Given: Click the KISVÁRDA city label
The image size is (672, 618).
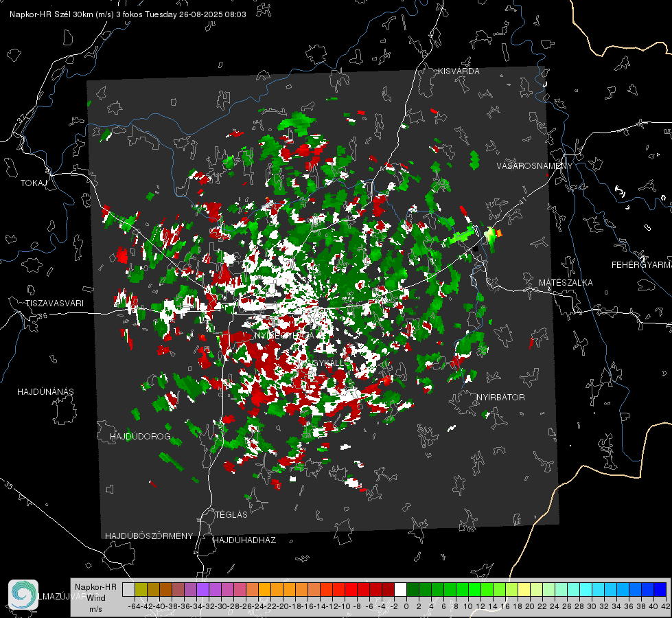Looking at the screenshot, I should coord(459,71).
